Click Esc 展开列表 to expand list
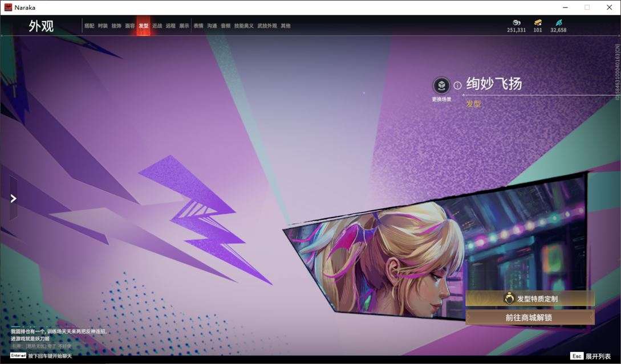621x364 pixels. (x=591, y=356)
